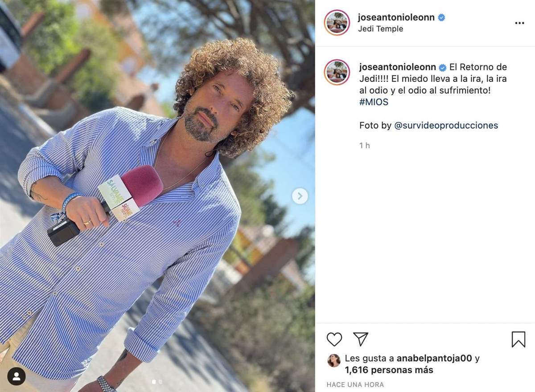Screen dimensions: 535x392
Task: Visit the @survideoproducciones mention
Action: tap(446, 125)
